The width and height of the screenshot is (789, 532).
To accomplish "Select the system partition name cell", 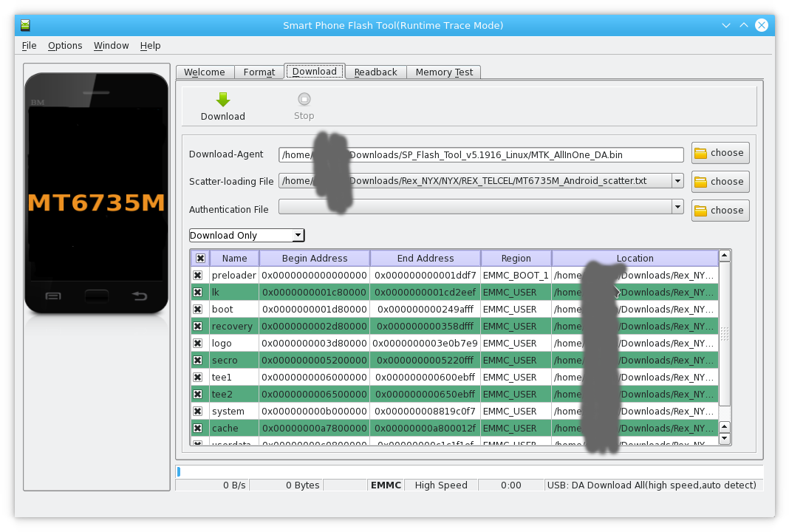I will 234,412.
